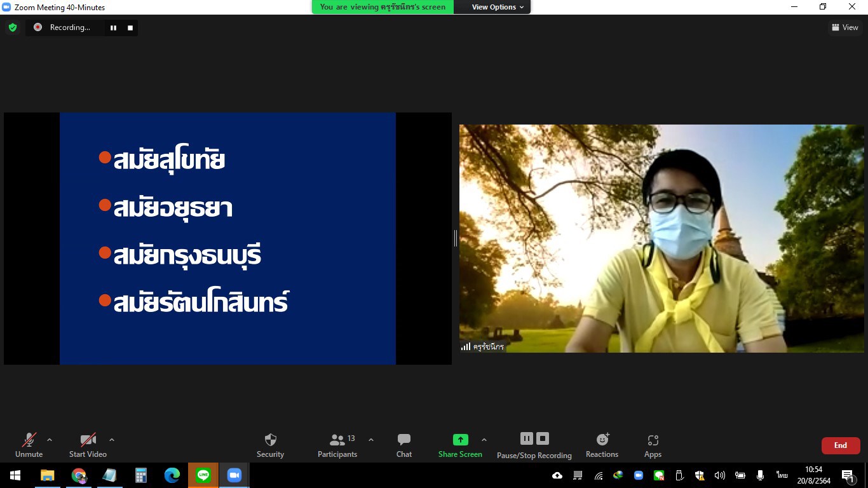Expand video options arrow beside Start Video
Screen dimensions: 868x488
point(112,440)
